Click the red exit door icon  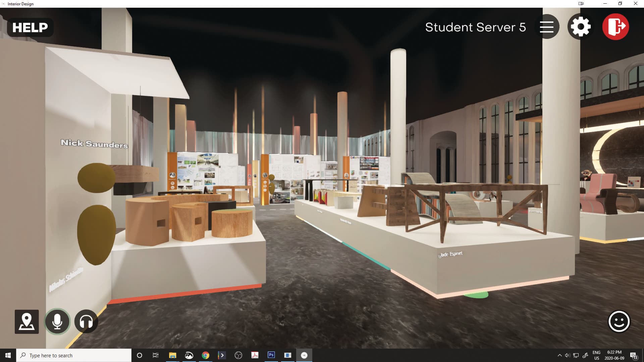click(x=616, y=27)
